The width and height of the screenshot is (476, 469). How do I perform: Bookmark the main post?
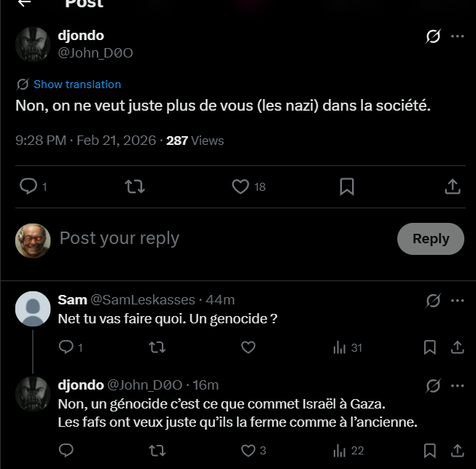point(347,187)
